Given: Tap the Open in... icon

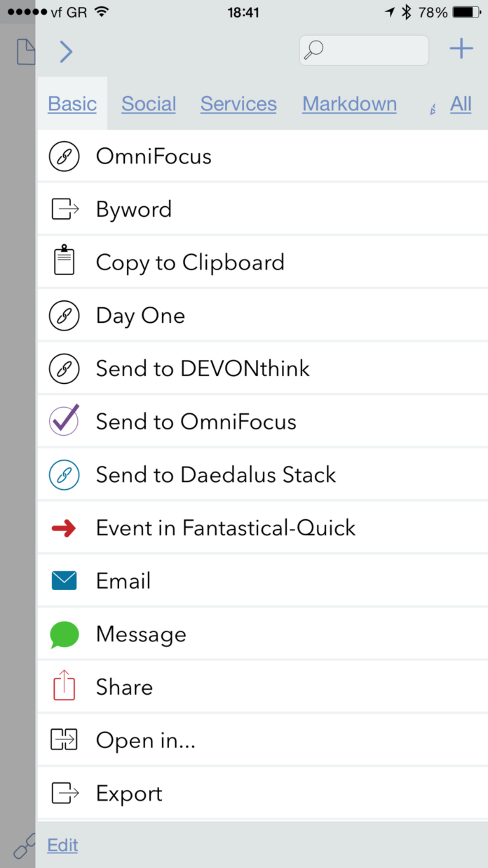Looking at the screenshot, I should click(64, 740).
